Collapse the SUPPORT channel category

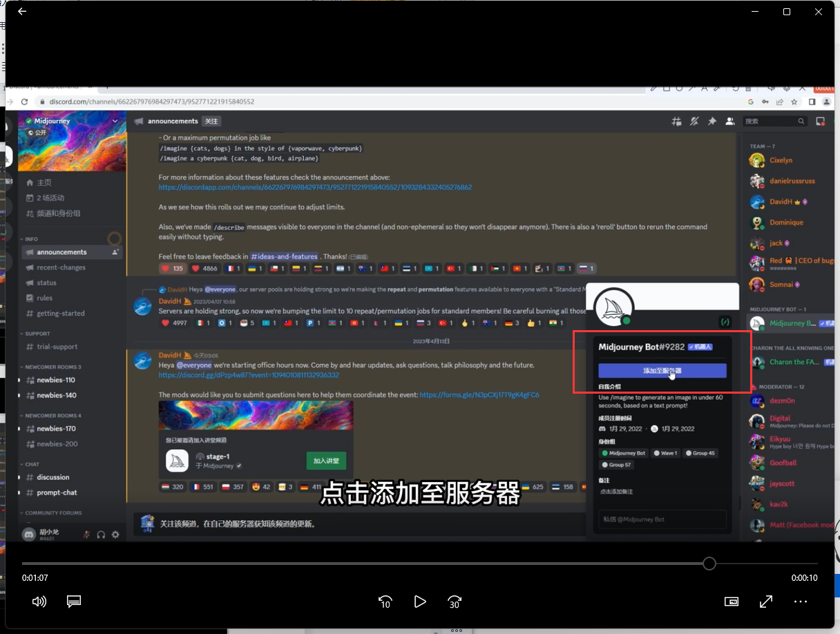pyautogui.click(x=37, y=334)
